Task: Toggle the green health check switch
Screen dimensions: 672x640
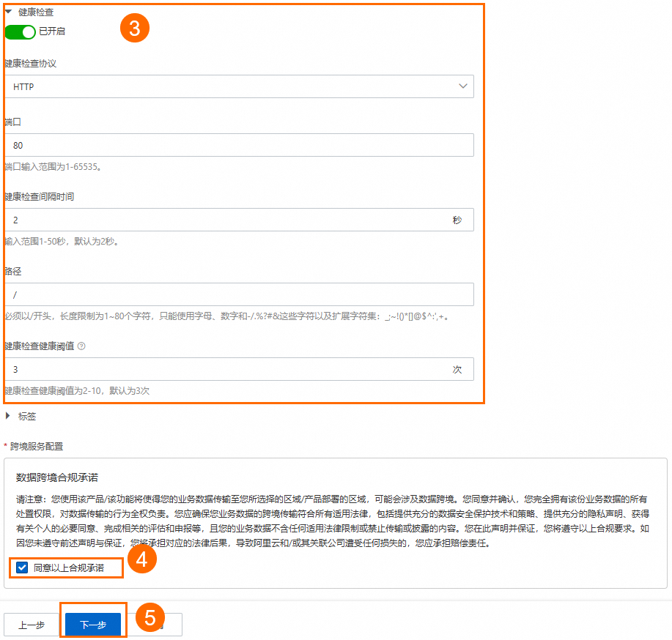Action: (21, 31)
